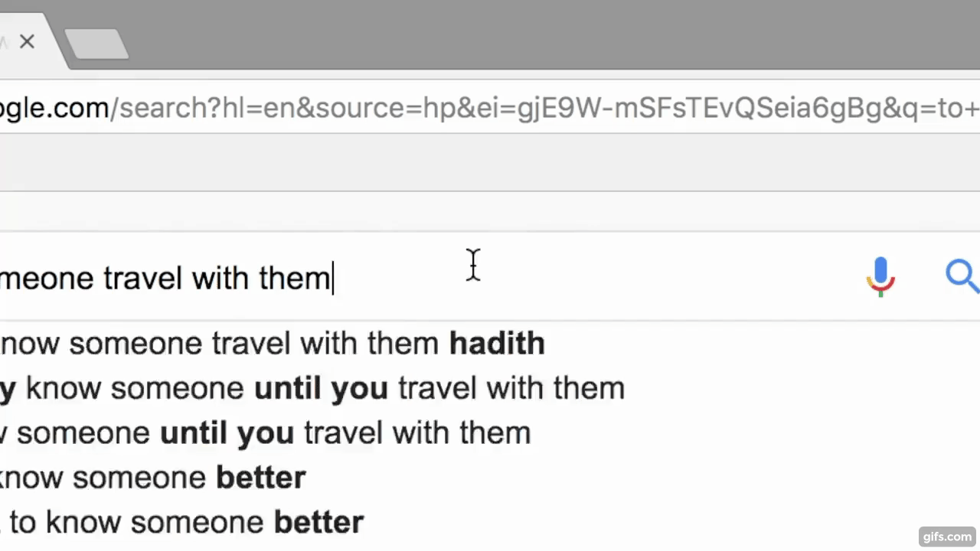The height and width of the screenshot is (551, 980).
Task: Open the gifs.com watermark link
Action: (946, 536)
